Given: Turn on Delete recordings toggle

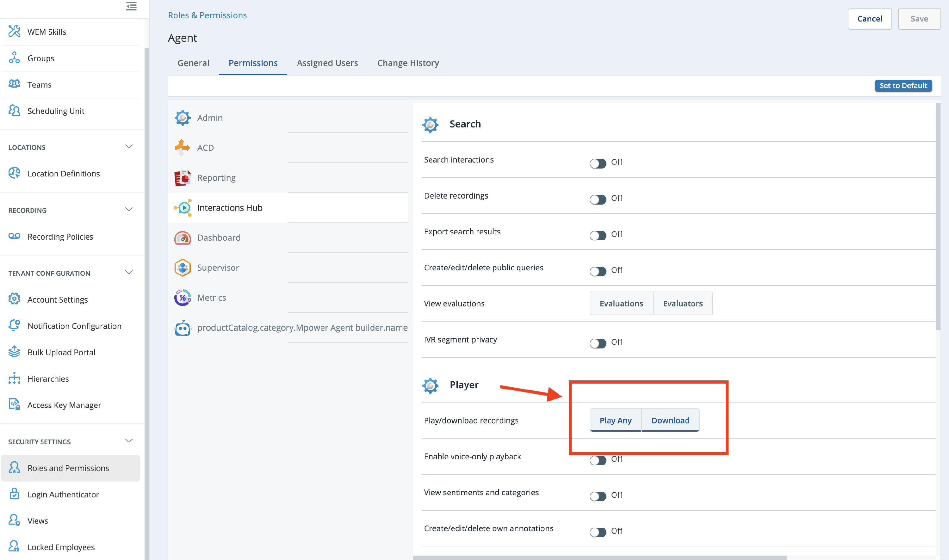Looking at the screenshot, I should (598, 199).
